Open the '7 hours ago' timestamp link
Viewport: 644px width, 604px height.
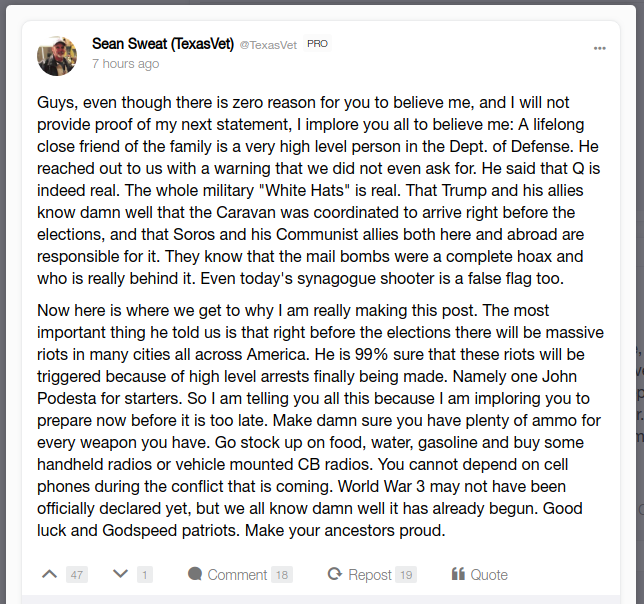(x=126, y=64)
